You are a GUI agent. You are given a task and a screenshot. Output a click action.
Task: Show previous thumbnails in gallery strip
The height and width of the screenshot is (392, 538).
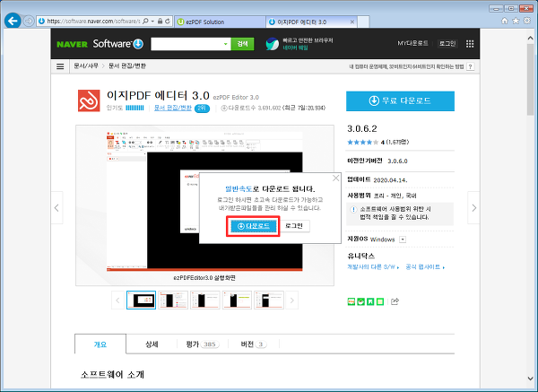(117, 301)
